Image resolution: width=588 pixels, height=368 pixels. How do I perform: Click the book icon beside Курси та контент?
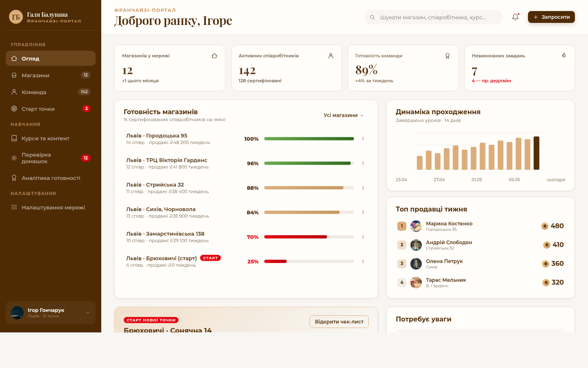pyautogui.click(x=14, y=138)
